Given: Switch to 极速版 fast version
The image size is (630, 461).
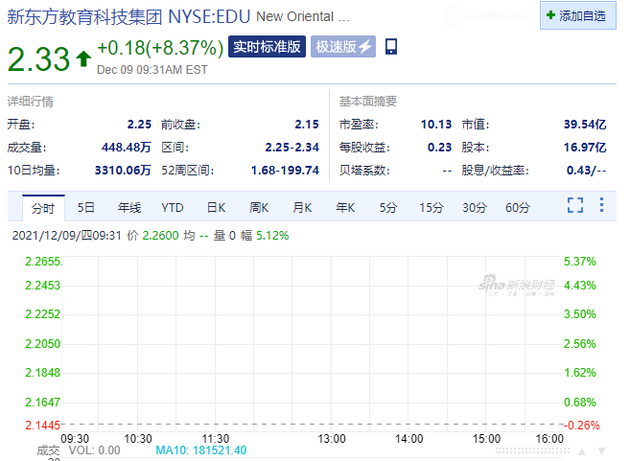Looking at the screenshot, I should click(343, 47).
